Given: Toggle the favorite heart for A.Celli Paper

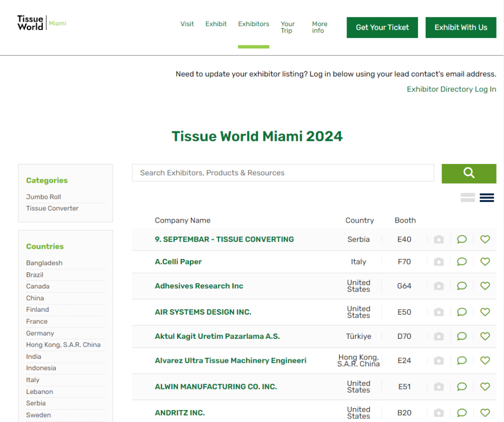Looking at the screenshot, I should [485, 261].
